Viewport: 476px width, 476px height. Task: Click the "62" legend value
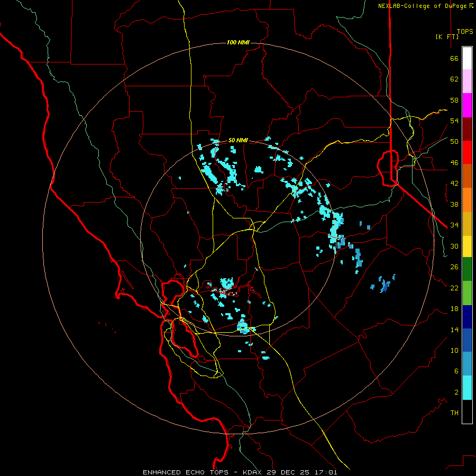coord(454,79)
